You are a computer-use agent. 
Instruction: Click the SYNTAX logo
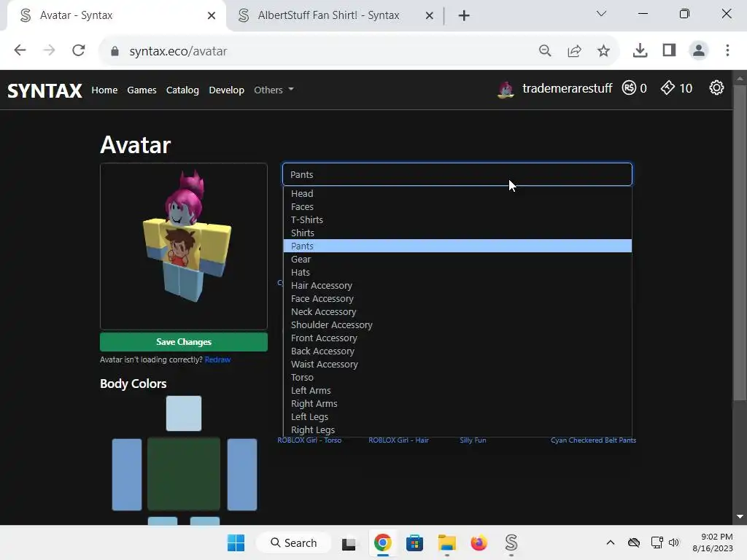tap(44, 90)
